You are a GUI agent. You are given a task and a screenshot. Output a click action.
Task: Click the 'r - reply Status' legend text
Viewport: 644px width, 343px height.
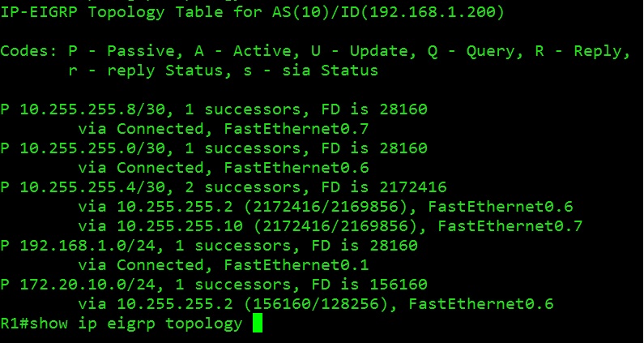pyautogui.click(x=145, y=71)
